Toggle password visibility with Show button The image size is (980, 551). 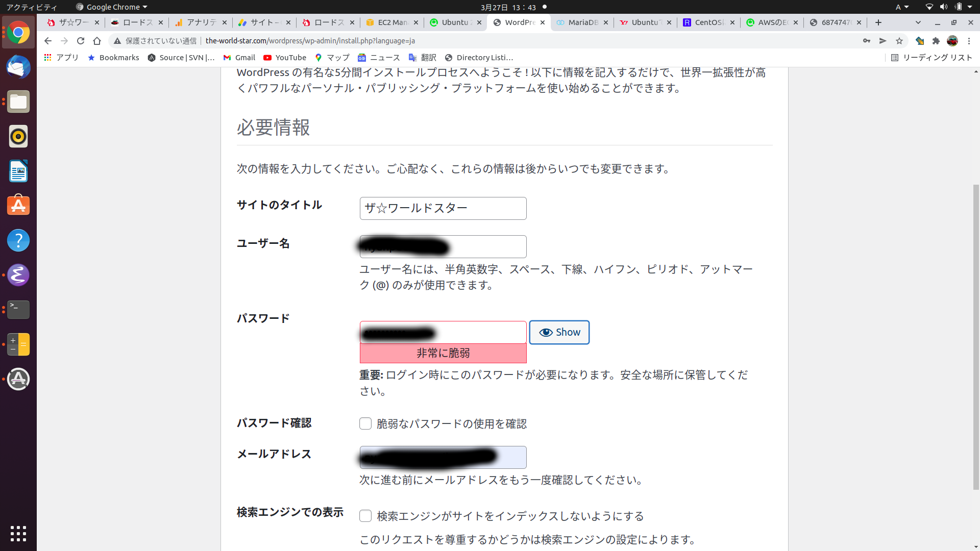click(559, 332)
